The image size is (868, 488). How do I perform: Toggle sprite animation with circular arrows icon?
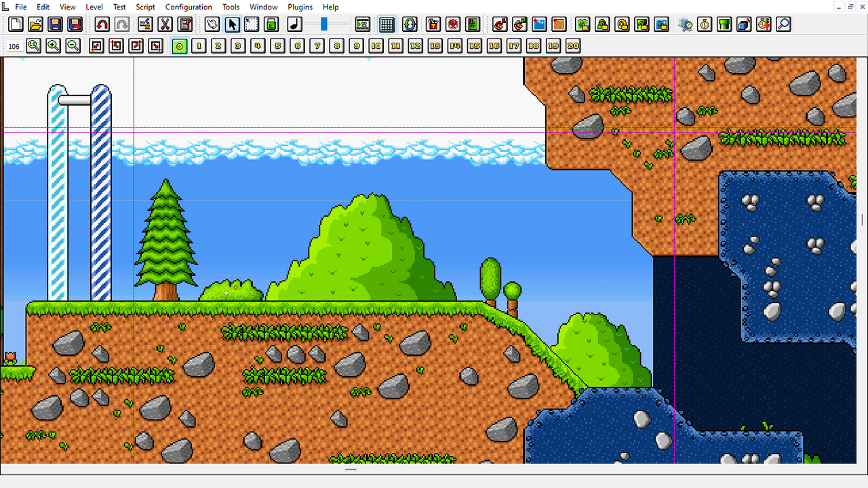click(x=410, y=24)
